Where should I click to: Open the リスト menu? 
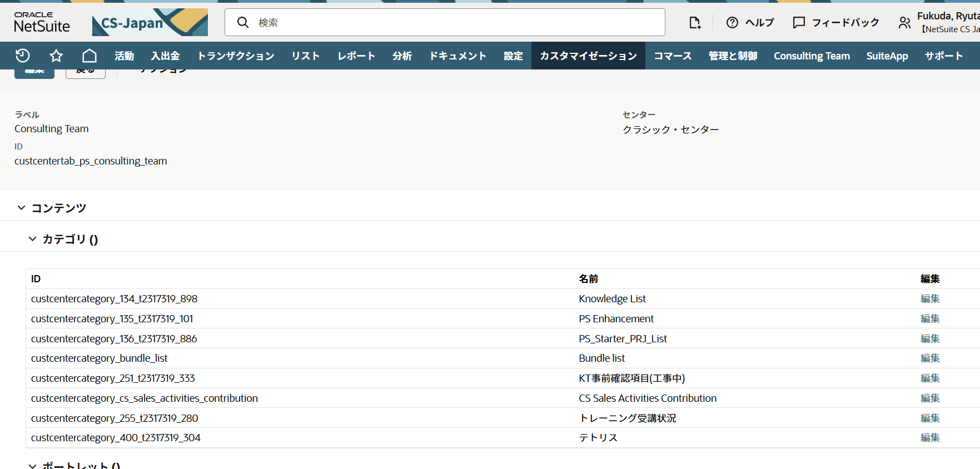pyautogui.click(x=306, y=56)
